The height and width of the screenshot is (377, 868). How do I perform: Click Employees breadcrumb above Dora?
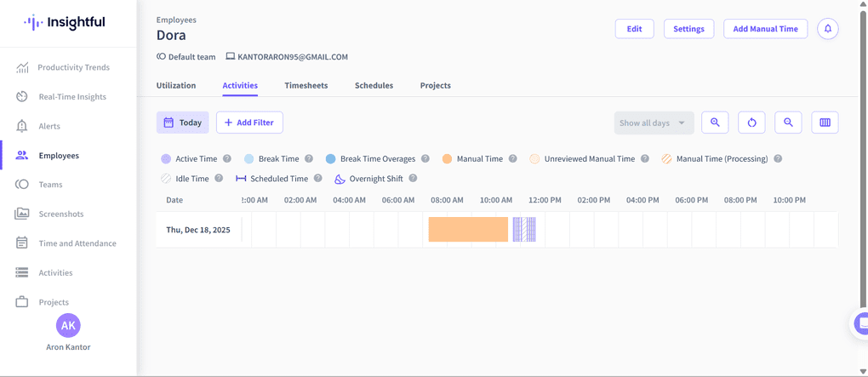point(176,20)
